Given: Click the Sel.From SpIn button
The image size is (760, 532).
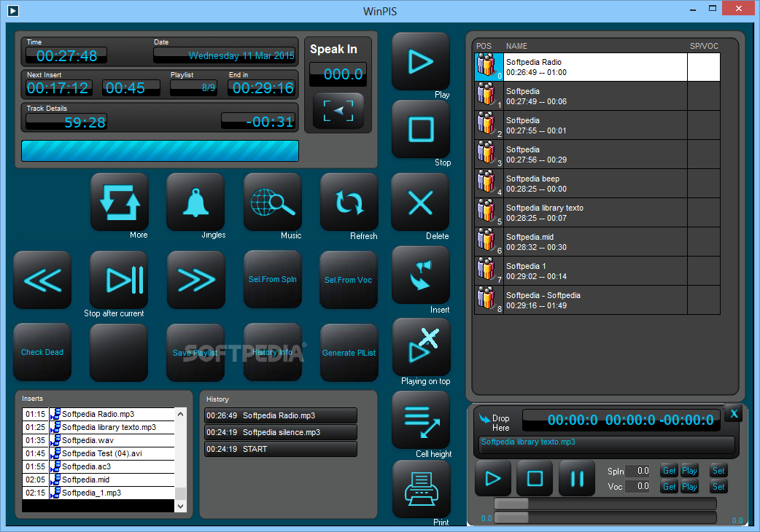Looking at the screenshot, I should (x=272, y=279).
